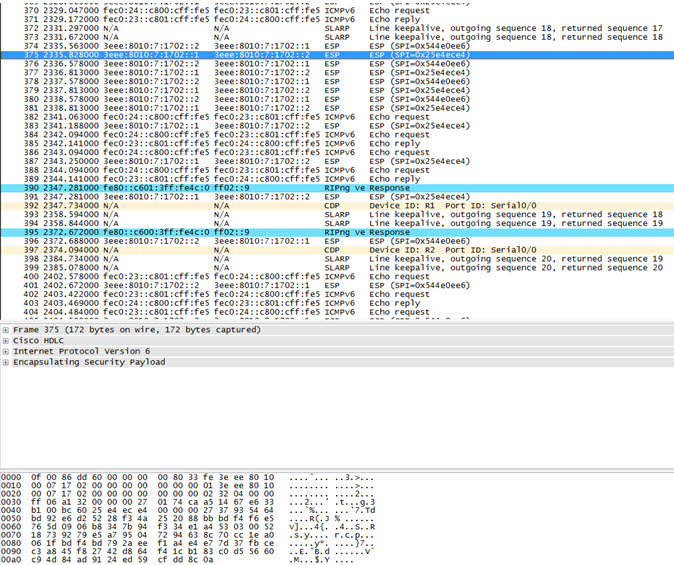Image resolution: width=674 pixels, height=565 pixels.
Task: Select packet 370 Echo request row
Action: tap(337, 11)
